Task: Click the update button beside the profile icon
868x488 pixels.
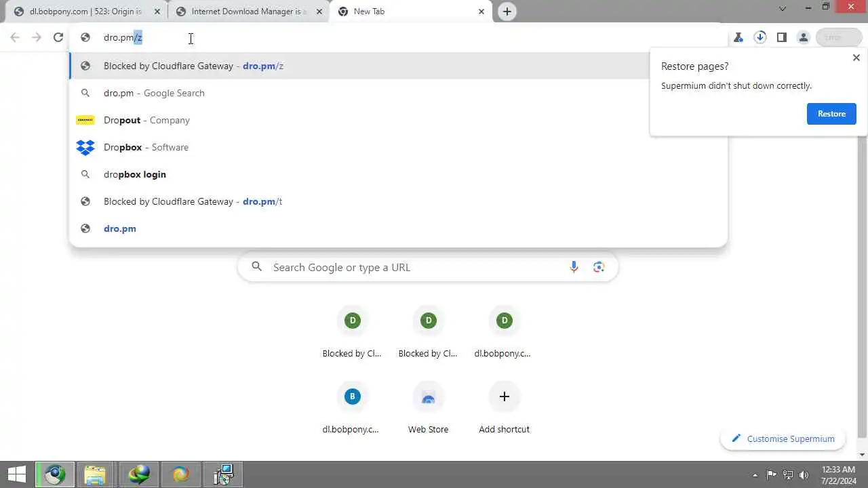Action: coord(838,37)
